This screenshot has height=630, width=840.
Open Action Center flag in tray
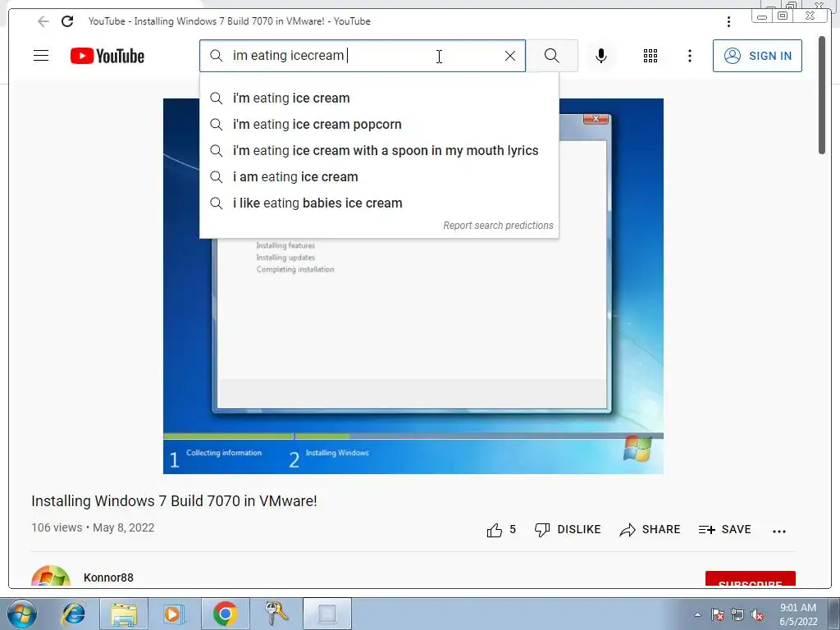pyautogui.click(x=718, y=614)
